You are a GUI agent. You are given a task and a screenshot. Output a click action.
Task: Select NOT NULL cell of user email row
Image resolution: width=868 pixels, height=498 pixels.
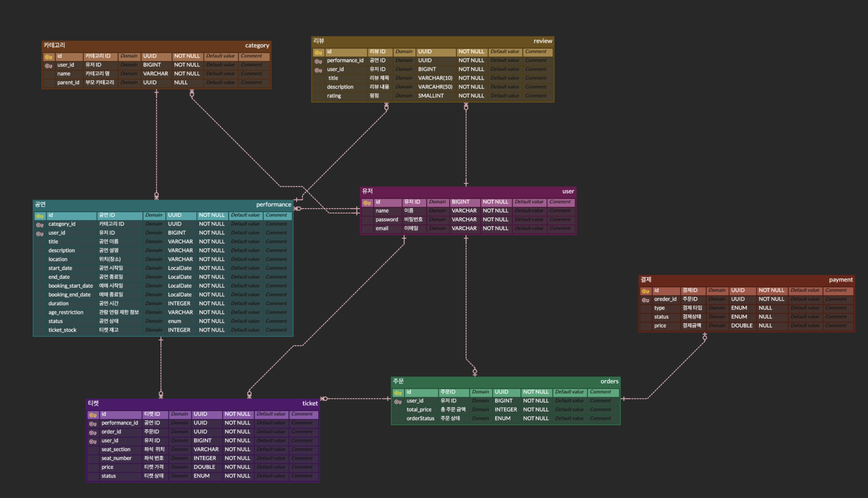pyautogui.click(x=495, y=228)
